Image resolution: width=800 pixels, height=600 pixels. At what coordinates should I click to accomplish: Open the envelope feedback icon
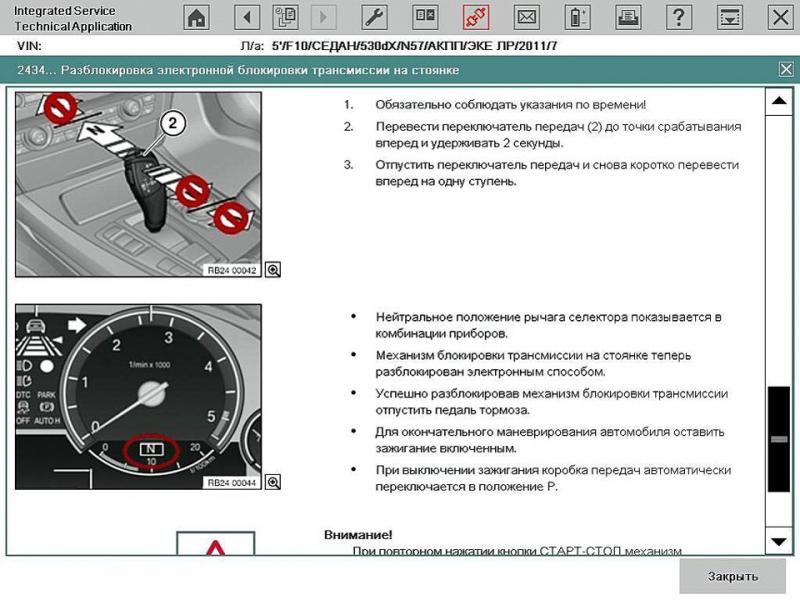pyautogui.click(x=527, y=17)
